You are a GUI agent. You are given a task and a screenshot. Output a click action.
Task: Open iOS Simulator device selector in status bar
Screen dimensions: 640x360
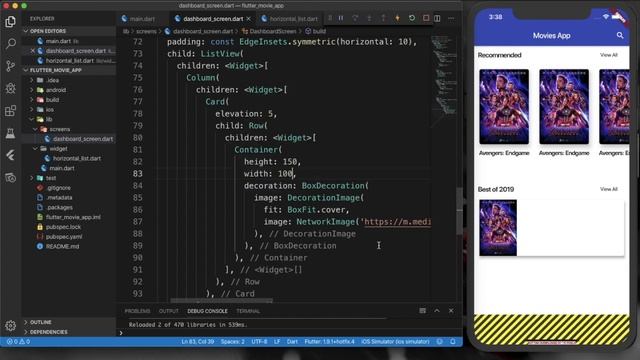395,342
